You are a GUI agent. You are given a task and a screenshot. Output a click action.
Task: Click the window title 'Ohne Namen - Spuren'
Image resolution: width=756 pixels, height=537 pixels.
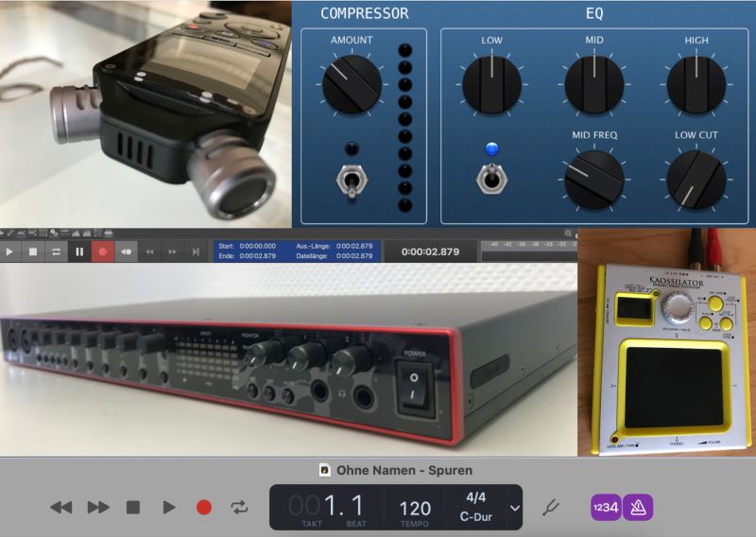coord(404,471)
